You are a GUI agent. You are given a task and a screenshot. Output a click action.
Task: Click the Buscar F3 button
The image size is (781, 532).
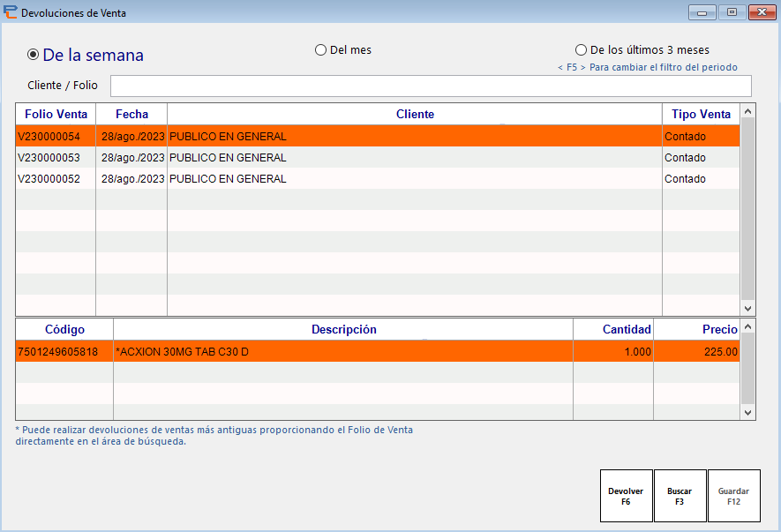coord(680,496)
